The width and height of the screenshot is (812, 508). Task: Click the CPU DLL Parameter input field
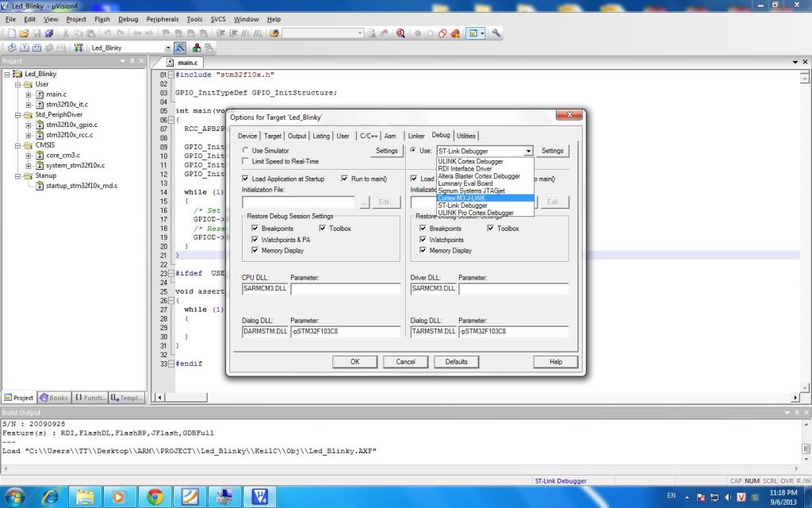(345, 290)
